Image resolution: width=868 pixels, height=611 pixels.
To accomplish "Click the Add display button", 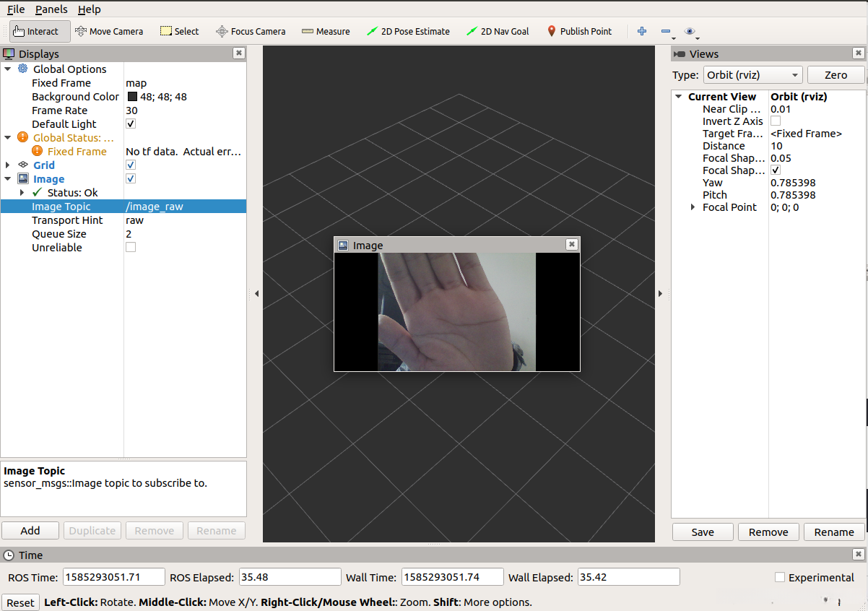I will tap(30, 531).
